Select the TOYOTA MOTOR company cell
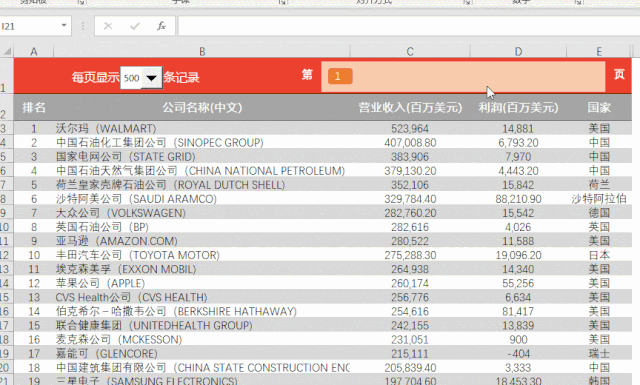This screenshot has width=640, height=385. tap(202, 255)
